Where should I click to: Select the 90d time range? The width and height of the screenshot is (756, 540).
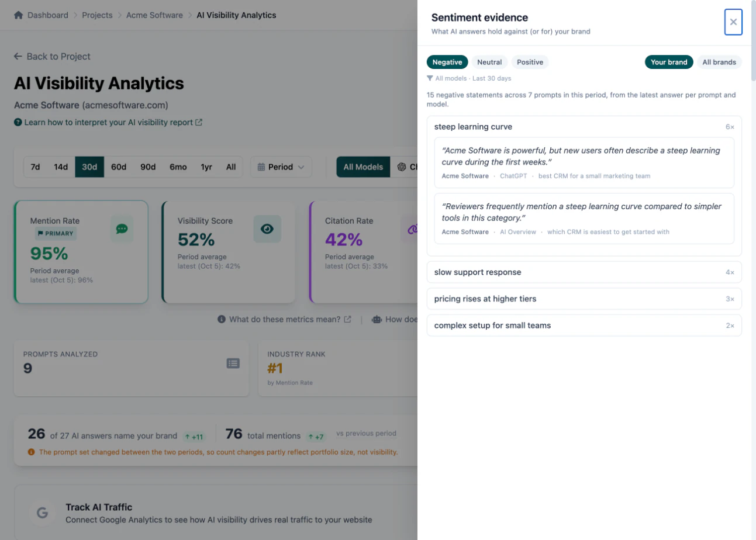[x=148, y=167]
